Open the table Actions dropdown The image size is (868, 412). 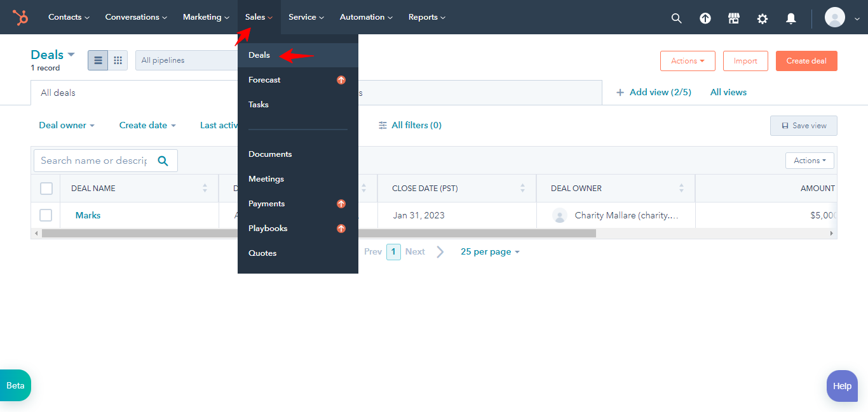(810, 161)
